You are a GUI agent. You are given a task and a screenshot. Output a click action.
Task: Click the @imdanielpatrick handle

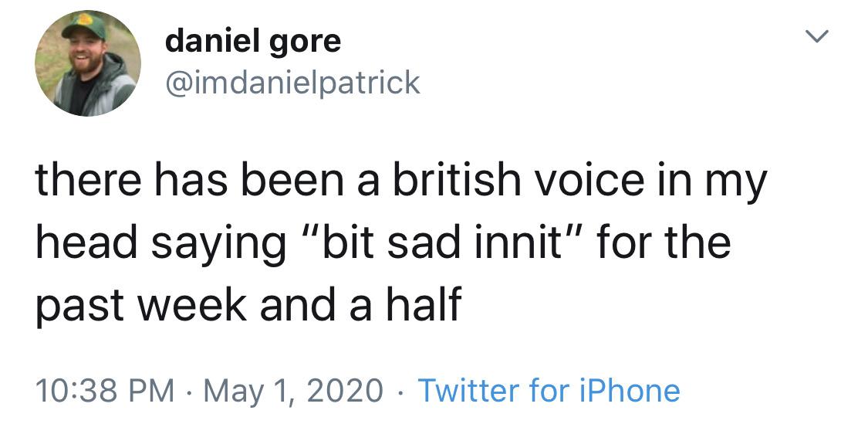[x=292, y=81]
